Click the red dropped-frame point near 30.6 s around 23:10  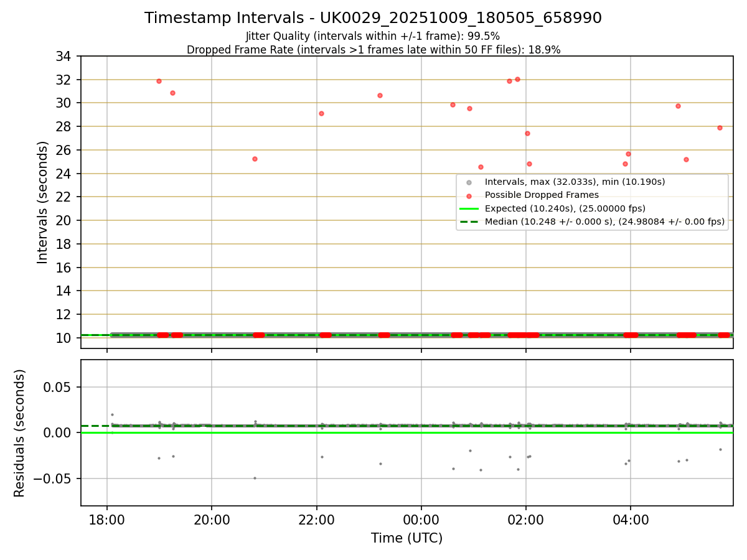coord(380,95)
